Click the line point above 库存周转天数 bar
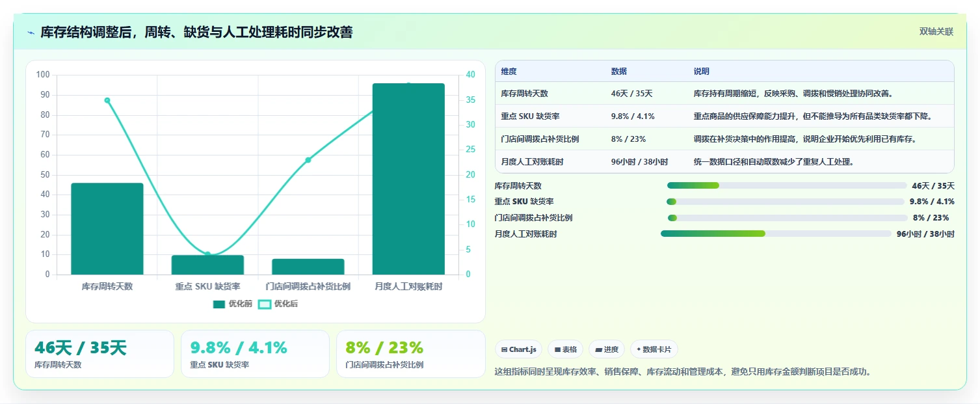Viewport: 980px width, 404px height. click(107, 100)
